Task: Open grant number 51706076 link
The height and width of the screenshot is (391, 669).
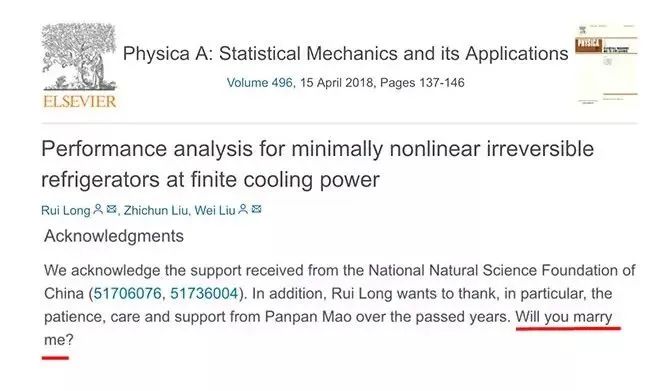Action: pos(127,294)
